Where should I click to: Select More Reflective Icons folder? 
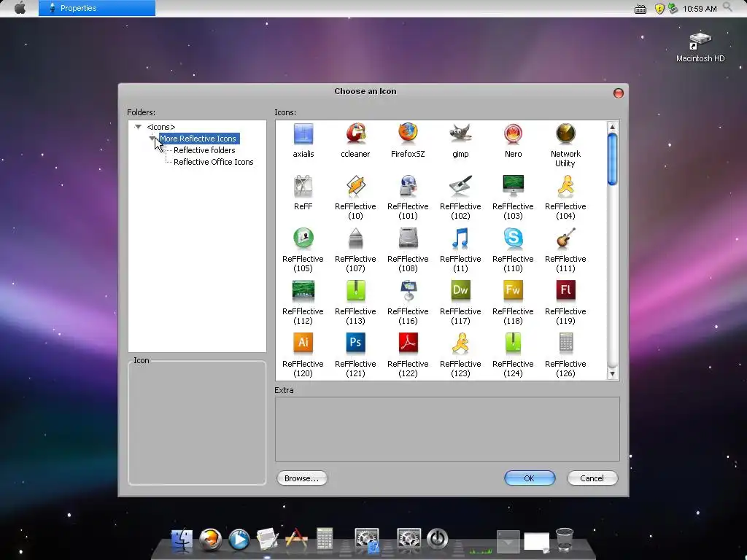point(198,139)
